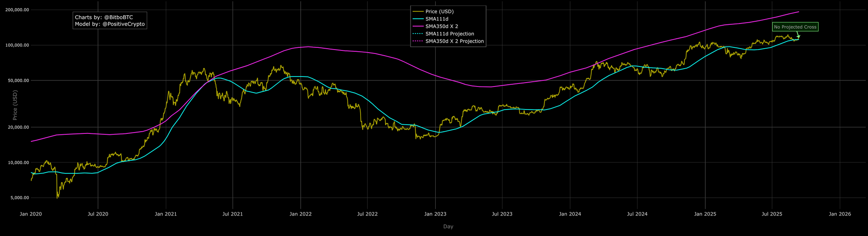Hide the SMA111d series via legend

(x=437, y=19)
